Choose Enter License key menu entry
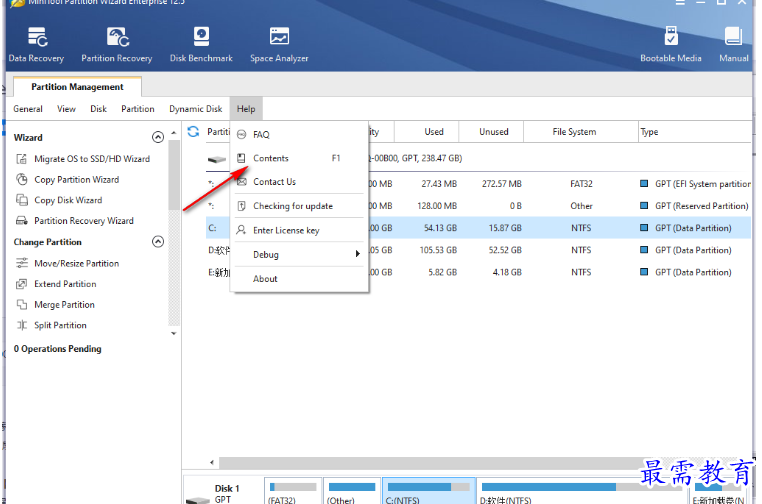 pyautogui.click(x=299, y=230)
